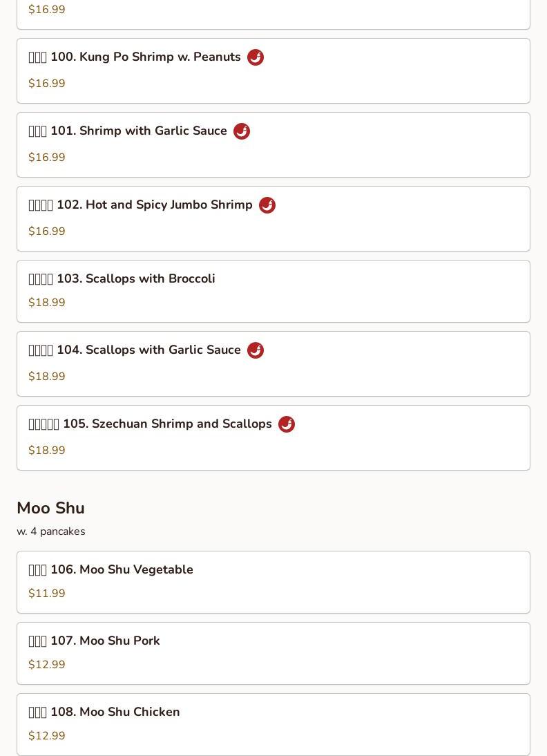
Task: Click the spicy icon for Hot and Spicy Jumbo Shrimp
Action: [267, 205]
